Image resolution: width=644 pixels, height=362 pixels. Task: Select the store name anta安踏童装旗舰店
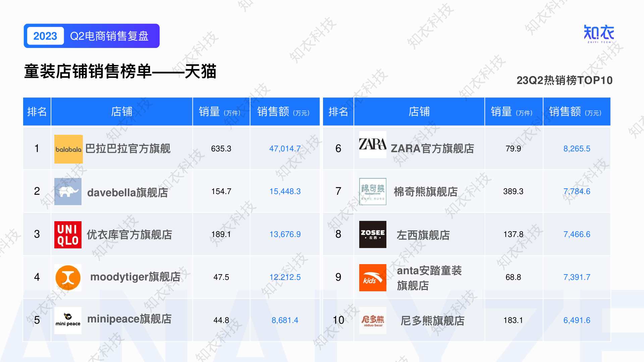[x=429, y=278]
